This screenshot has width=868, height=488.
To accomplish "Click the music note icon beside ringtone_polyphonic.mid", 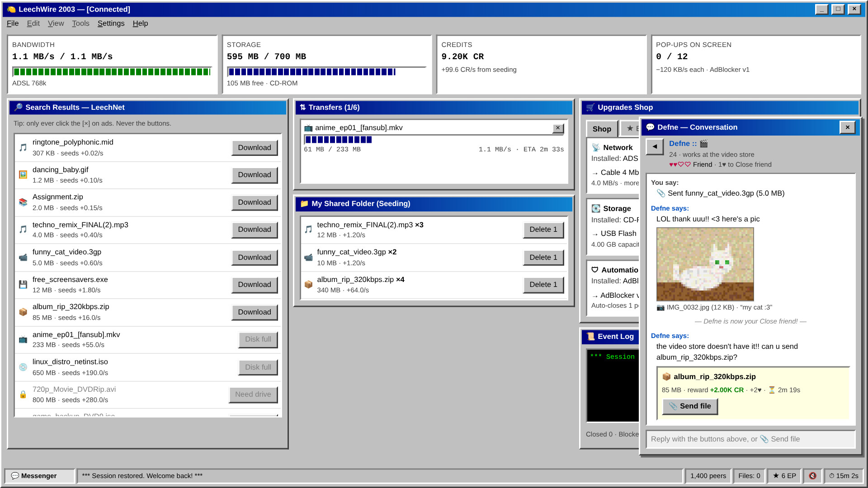I will pyautogui.click(x=23, y=148).
